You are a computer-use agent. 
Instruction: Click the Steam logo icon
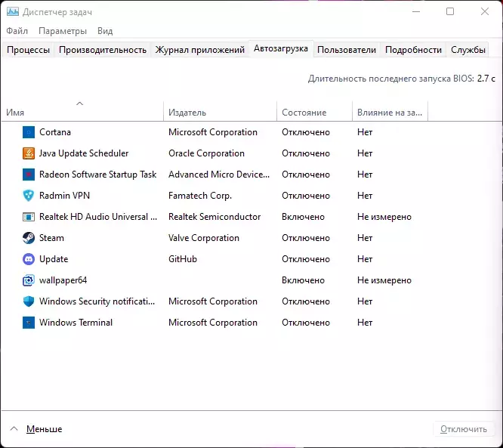29,238
